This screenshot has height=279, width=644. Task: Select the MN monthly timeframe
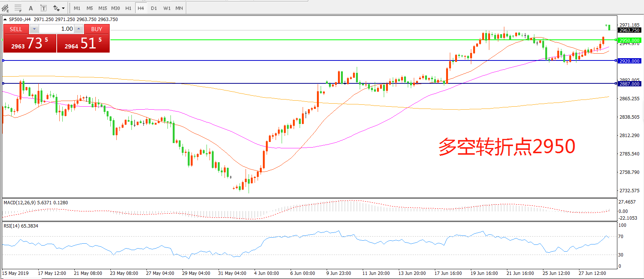pyautogui.click(x=179, y=8)
